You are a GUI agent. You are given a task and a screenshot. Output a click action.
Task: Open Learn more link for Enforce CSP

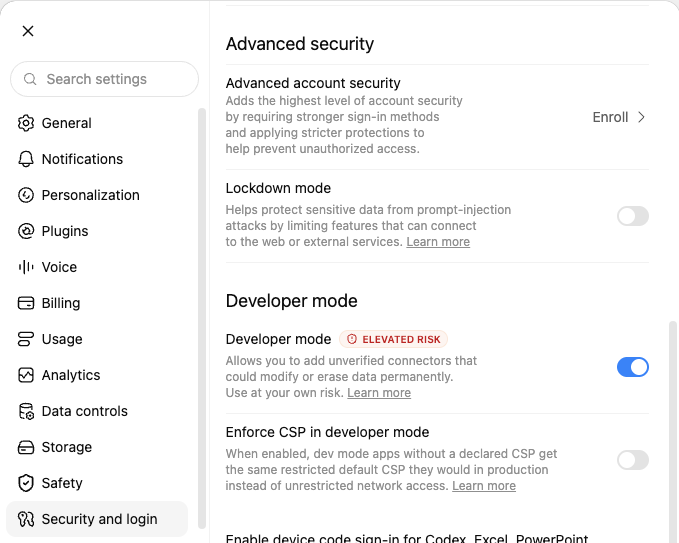(x=484, y=486)
